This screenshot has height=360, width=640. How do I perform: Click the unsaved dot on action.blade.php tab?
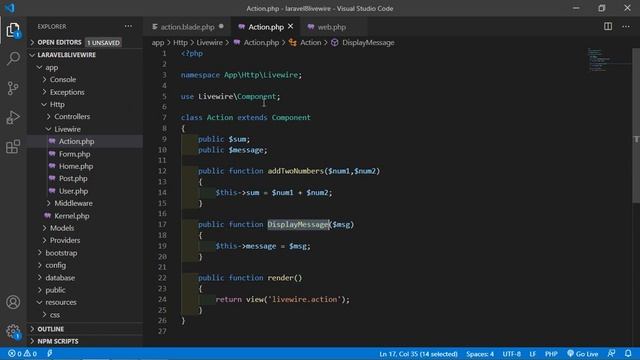pos(221,27)
